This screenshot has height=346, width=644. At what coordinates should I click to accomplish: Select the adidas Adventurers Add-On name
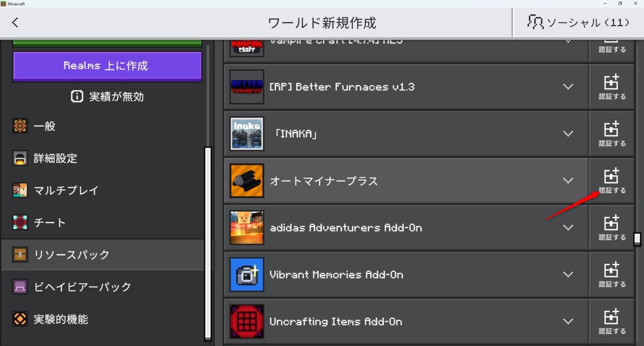[346, 228]
